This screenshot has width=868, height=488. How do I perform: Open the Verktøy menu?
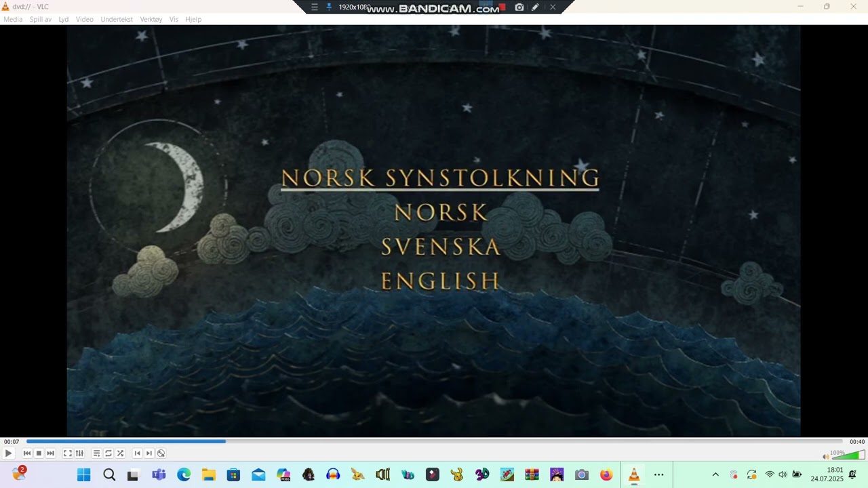tap(151, 19)
